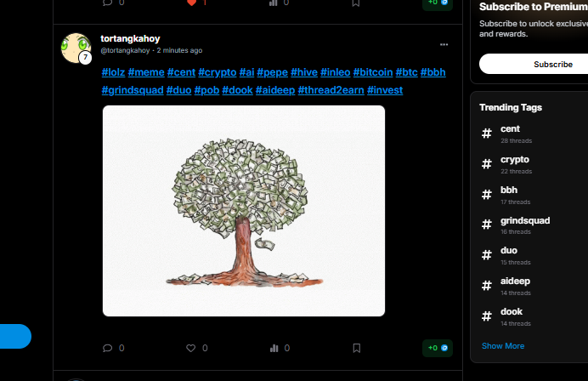Viewport: 588px width, 381px height.
Task: Expand trending tags with Show More
Action: point(503,346)
